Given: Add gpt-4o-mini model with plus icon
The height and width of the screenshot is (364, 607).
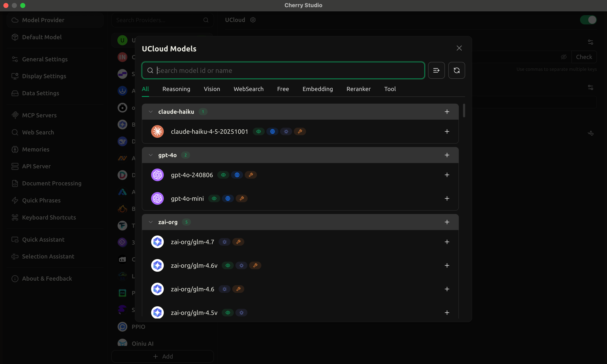Looking at the screenshot, I should click(x=447, y=198).
